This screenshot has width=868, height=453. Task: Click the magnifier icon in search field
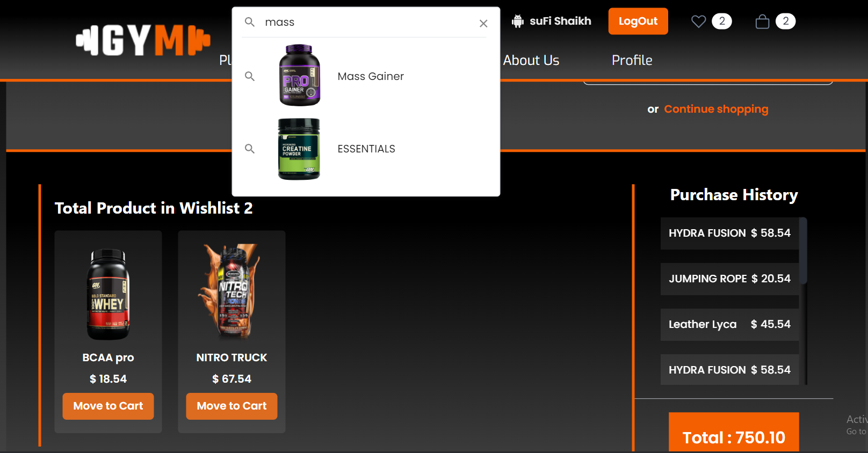tap(250, 22)
